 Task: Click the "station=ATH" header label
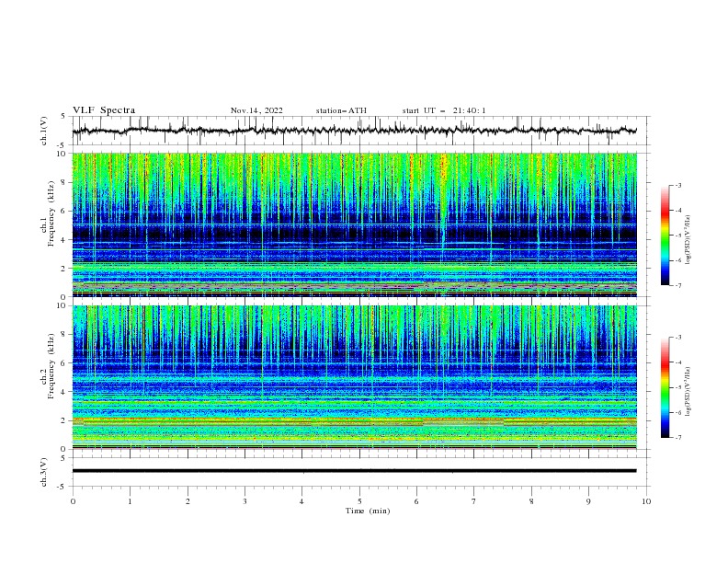341,110
